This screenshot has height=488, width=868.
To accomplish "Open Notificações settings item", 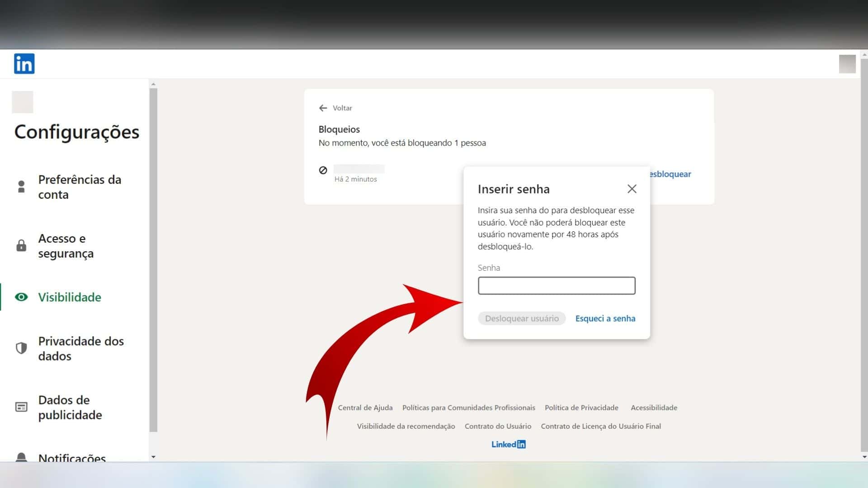I will point(72,457).
